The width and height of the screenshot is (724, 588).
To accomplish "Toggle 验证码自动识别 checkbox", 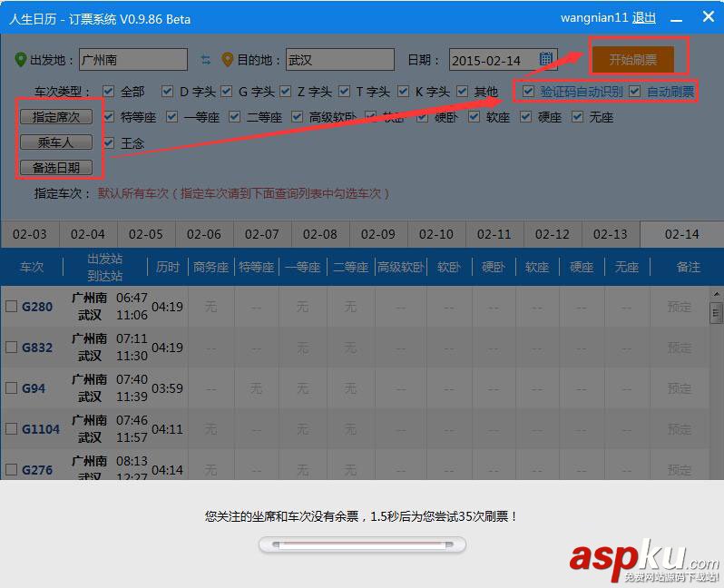I will (x=528, y=92).
